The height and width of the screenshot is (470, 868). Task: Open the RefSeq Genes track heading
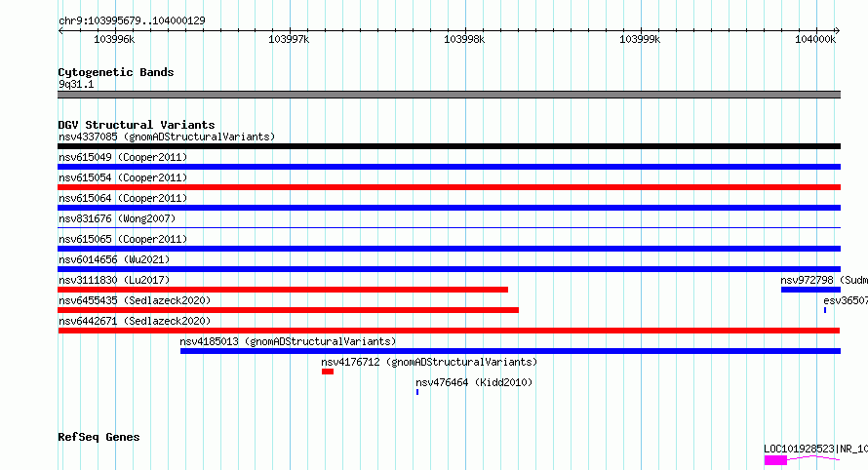point(99,437)
